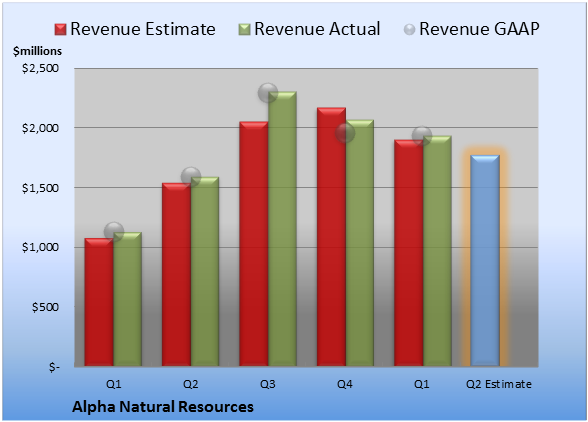Screen dimensions: 588x422
Task: Select the green Q4 revenue actual bar
Action: coord(360,243)
